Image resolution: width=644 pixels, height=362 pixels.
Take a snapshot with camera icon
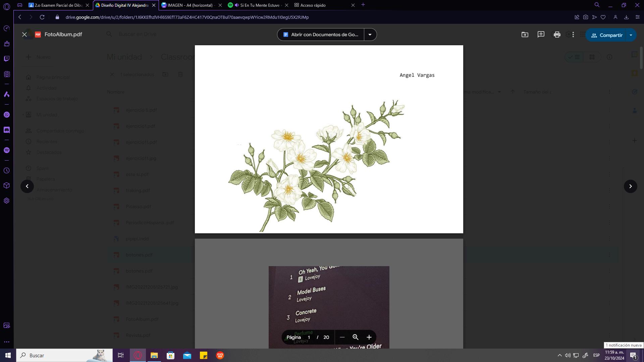(586, 17)
